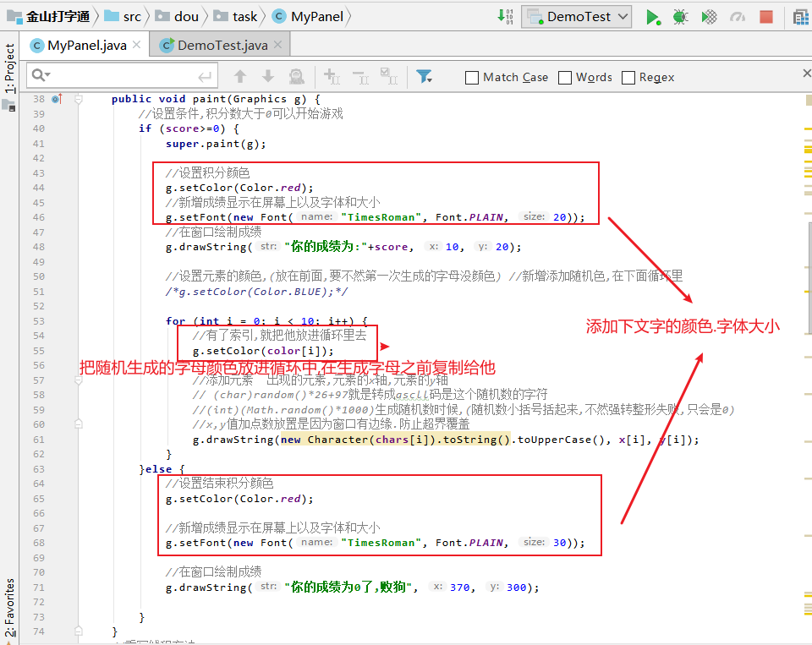Viewport: 812px width, 645px height.
Task: Close the search bar with X
Action: (806, 74)
